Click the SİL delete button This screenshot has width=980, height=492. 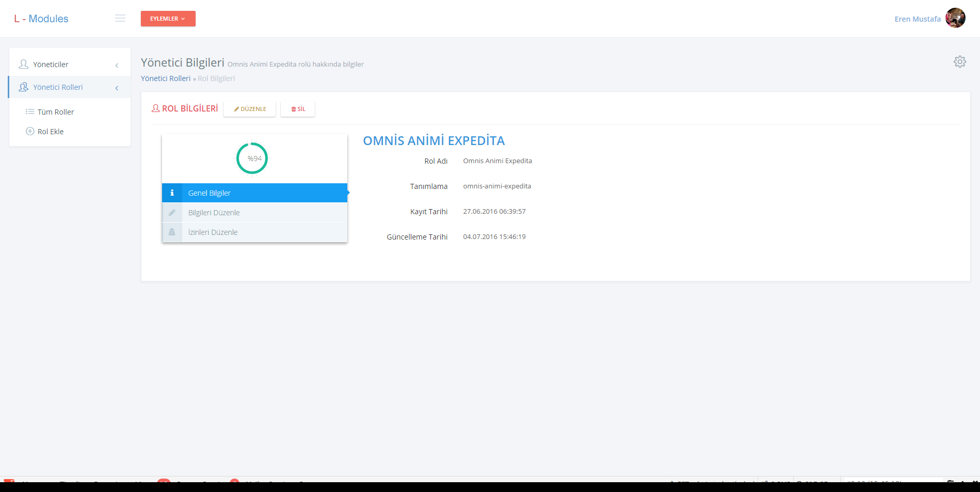pos(298,109)
